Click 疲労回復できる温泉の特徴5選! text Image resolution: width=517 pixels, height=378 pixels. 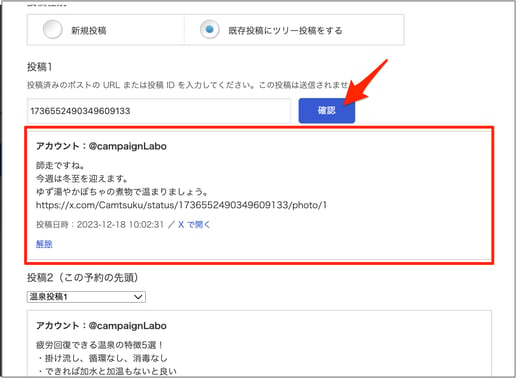(99, 345)
